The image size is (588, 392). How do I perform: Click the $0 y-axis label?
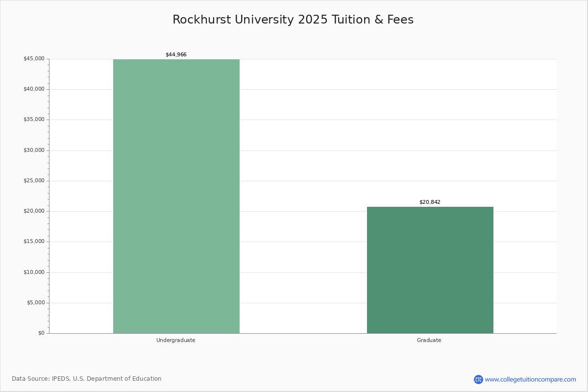pos(41,333)
